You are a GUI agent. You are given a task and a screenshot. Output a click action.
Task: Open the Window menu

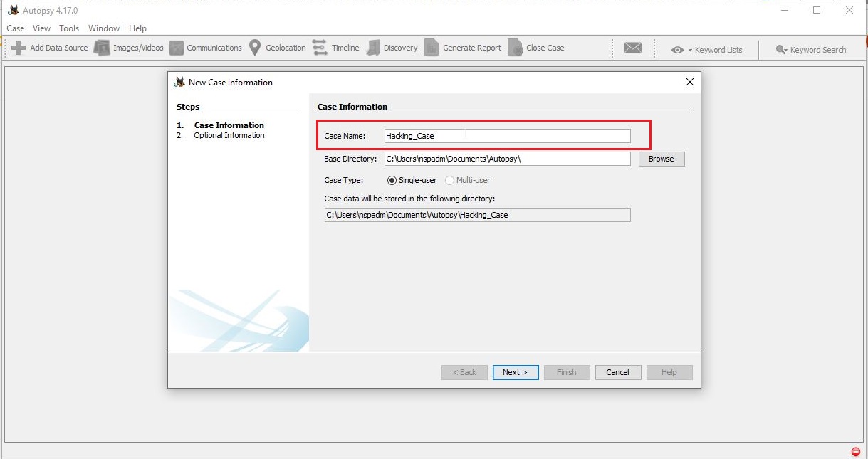[x=104, y=28]
